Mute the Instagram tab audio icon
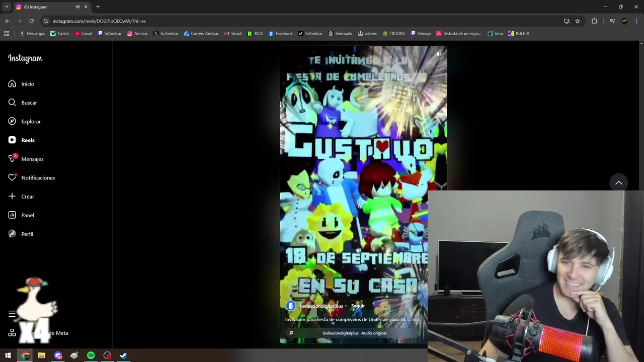644x362 pixels. [77, 7]
